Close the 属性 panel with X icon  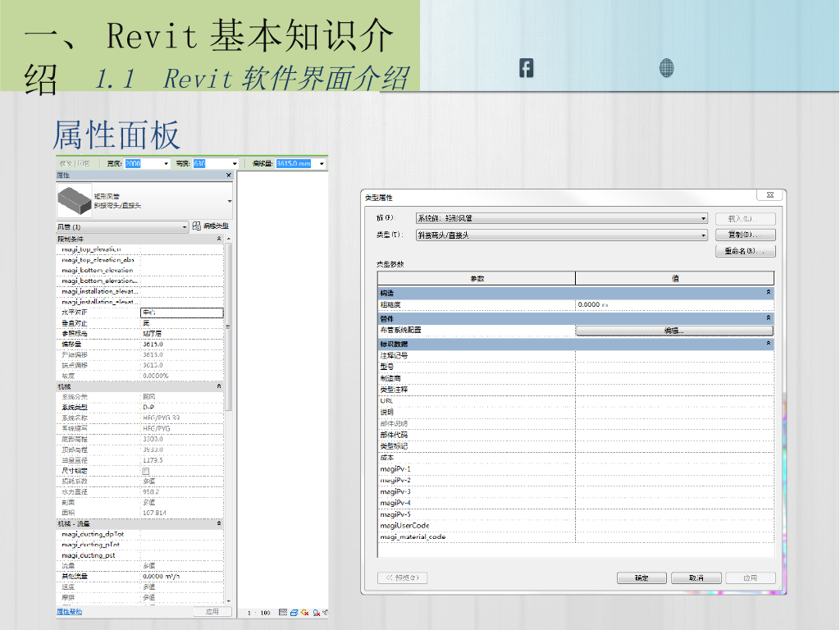[229, 176]
